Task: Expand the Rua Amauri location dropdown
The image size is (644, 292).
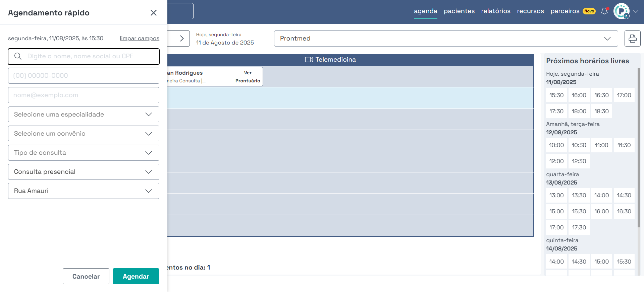Action: [x=84, y=191]
